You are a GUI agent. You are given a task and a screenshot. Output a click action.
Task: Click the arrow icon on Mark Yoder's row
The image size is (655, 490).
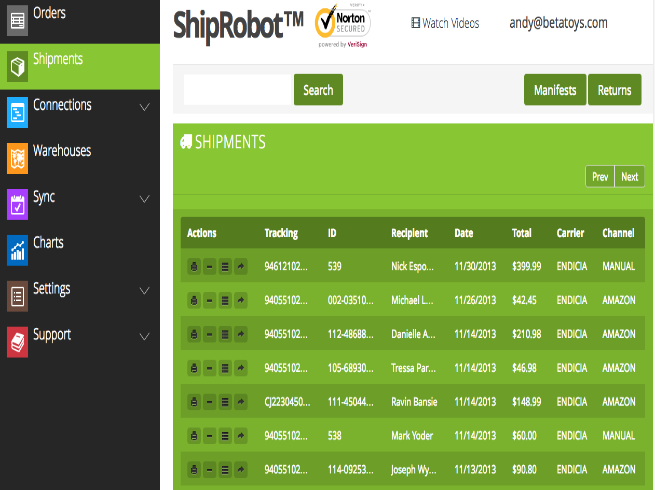(x=241, y=436)
